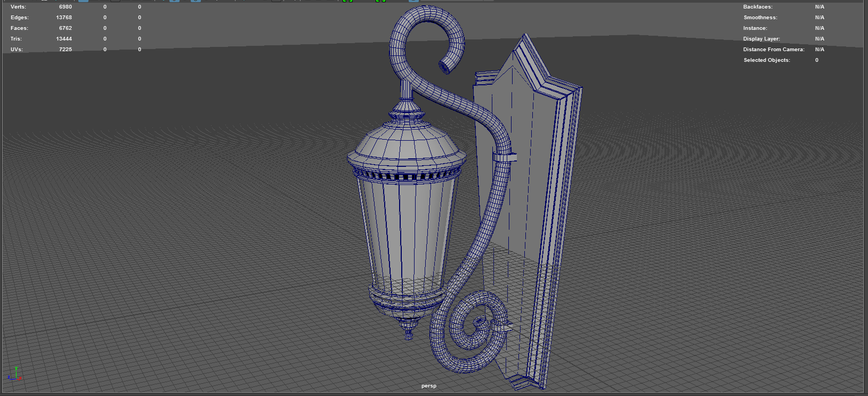
Task: Click the N/A value beside Backfaces
Action: (x=820, y=7)
